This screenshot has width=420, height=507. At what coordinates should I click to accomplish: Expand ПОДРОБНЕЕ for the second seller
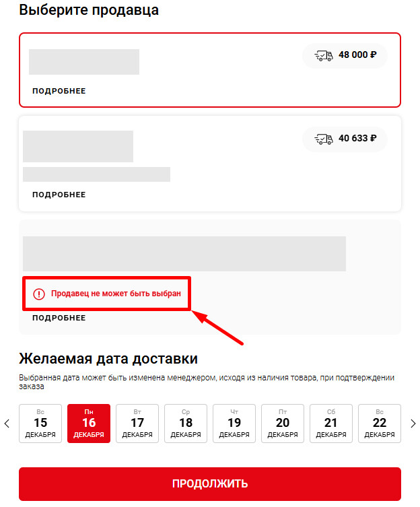[x=59, y=195]
